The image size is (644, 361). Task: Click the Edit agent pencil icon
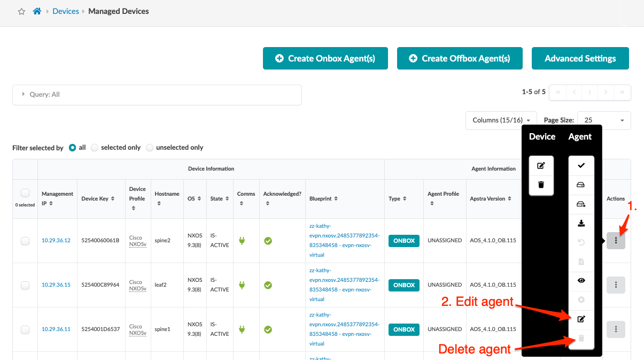click(x=581, y=319)
